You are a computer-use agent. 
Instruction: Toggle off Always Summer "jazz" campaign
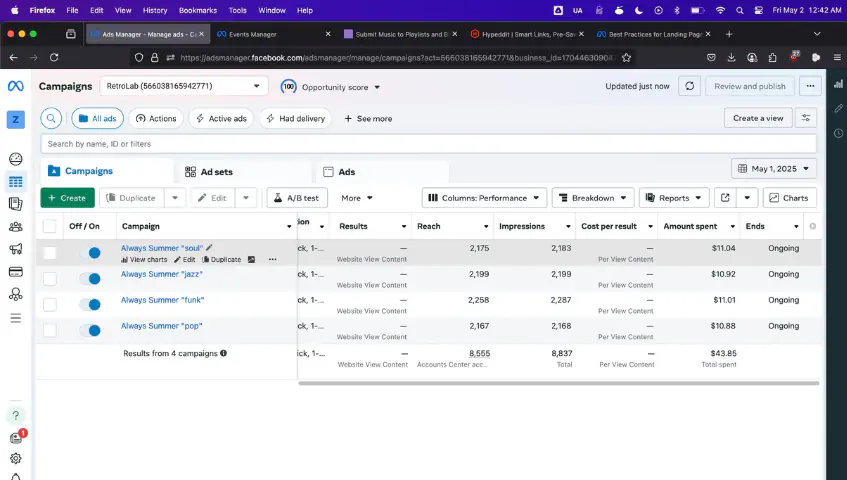pyautogui.click(x=90, y=279)
